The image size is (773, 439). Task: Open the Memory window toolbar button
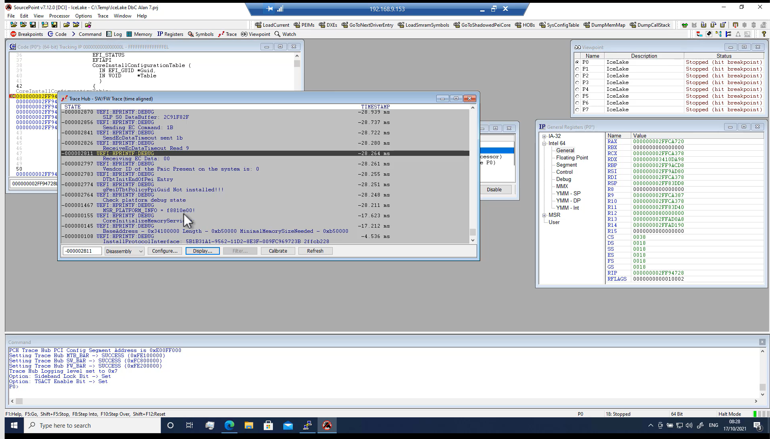point(139,34)
